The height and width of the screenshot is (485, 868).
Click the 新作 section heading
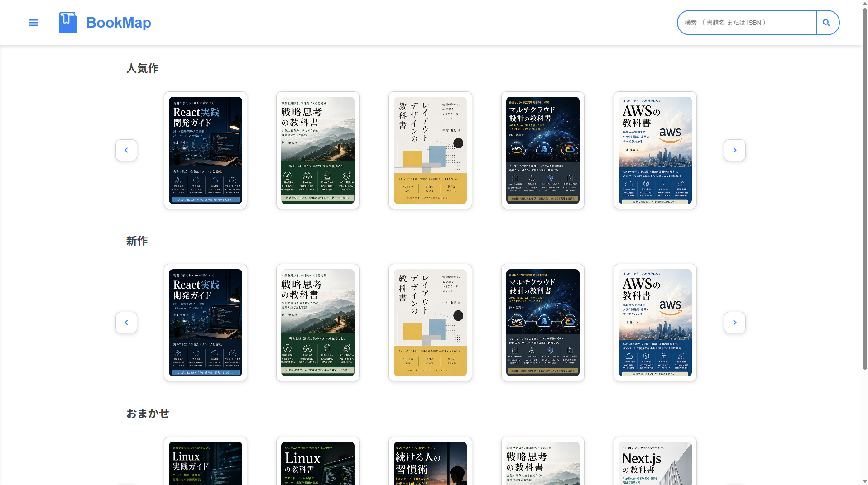click(x=137, y=241)
